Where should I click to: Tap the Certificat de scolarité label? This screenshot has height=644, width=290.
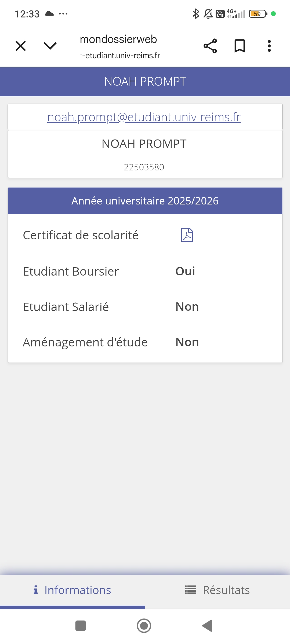(81, 235)
